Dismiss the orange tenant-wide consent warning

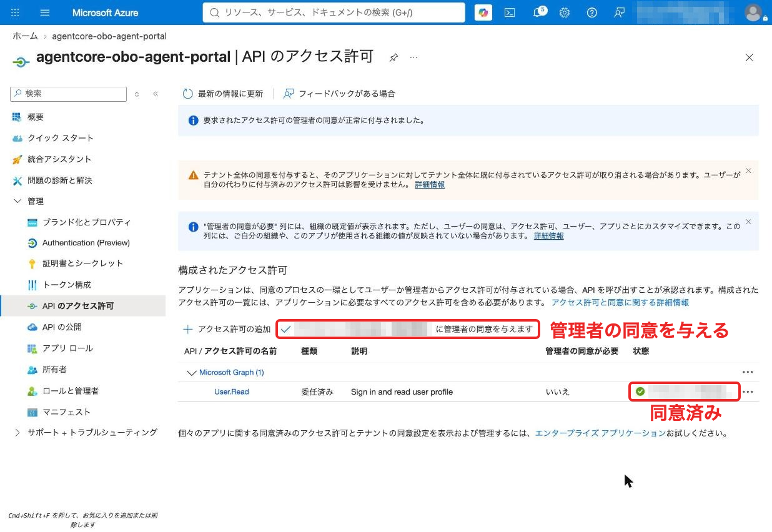(748, 170)
